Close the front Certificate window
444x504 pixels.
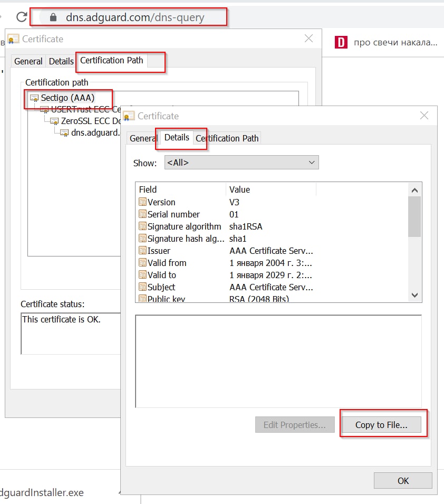tap(424, 116)
